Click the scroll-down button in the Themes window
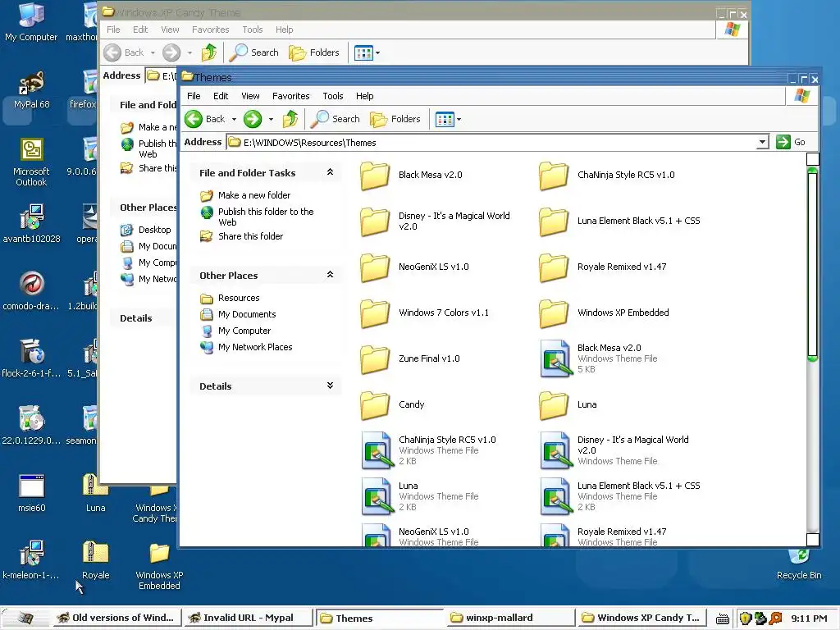The image size is (840, 630). 812,540
